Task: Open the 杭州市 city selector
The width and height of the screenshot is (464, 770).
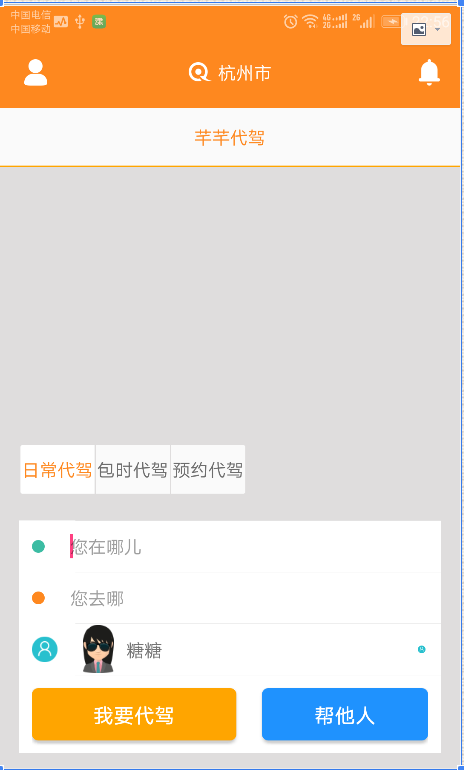Action: [x=244, y=73]
